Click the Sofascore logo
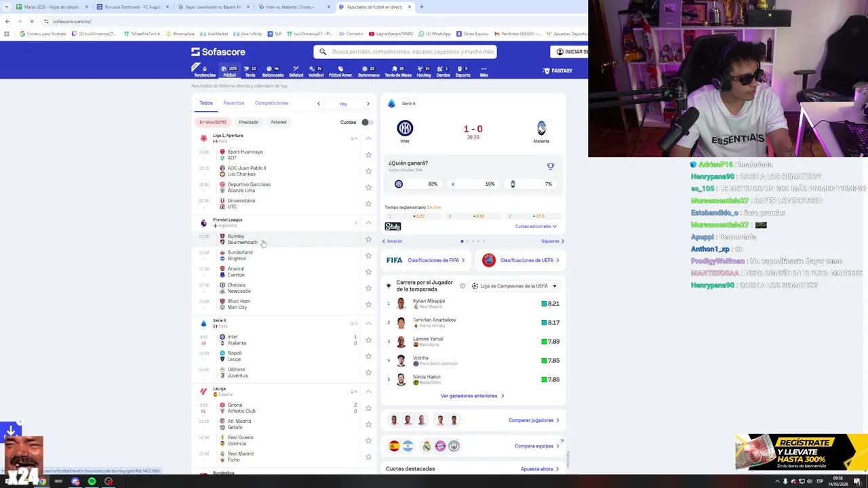 click(x=218, y=52)
